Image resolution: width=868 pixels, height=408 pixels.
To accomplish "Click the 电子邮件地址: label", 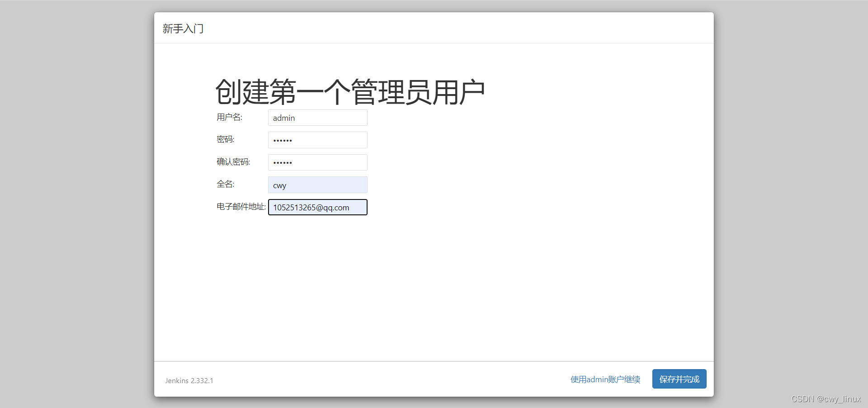I will 241,207.
